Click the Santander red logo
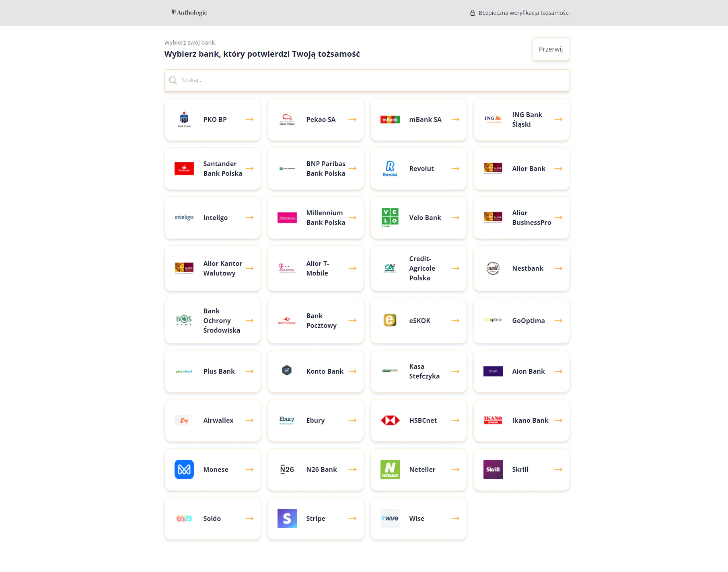The image size is (728, 572). 184,169
